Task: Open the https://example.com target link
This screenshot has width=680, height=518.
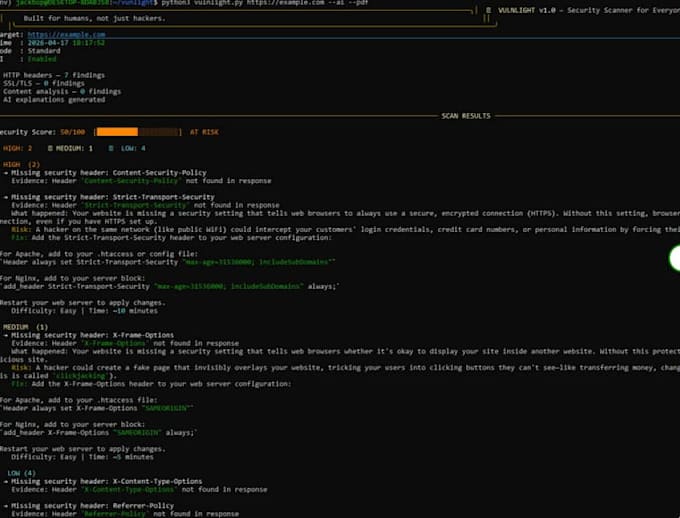Action: tap(66, 35)
